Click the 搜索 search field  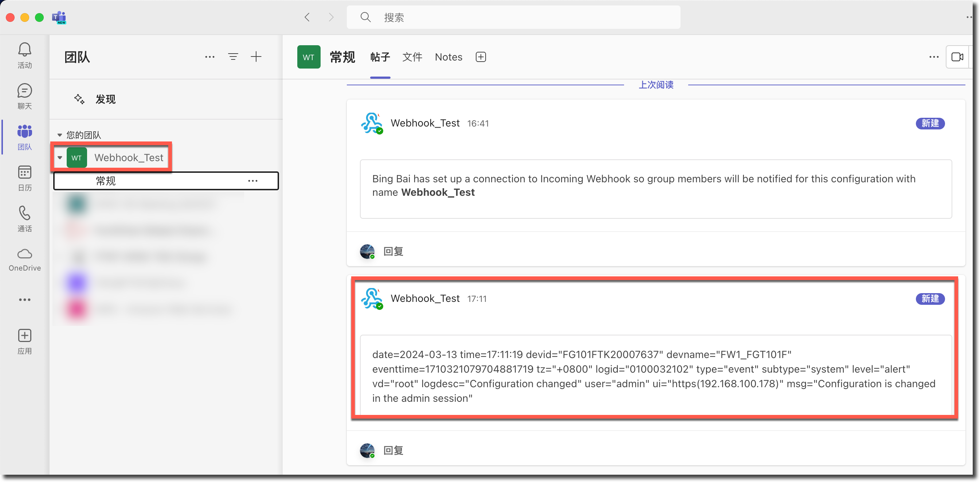[x=514, y=17]
